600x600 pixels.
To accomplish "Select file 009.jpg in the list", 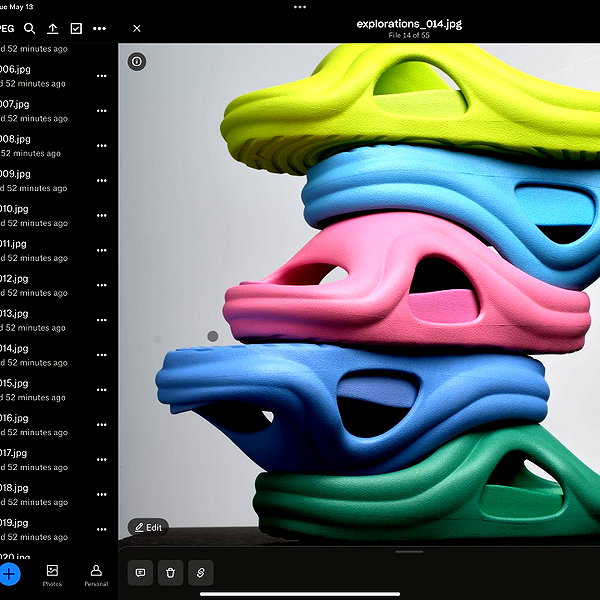I will point(59,180).
